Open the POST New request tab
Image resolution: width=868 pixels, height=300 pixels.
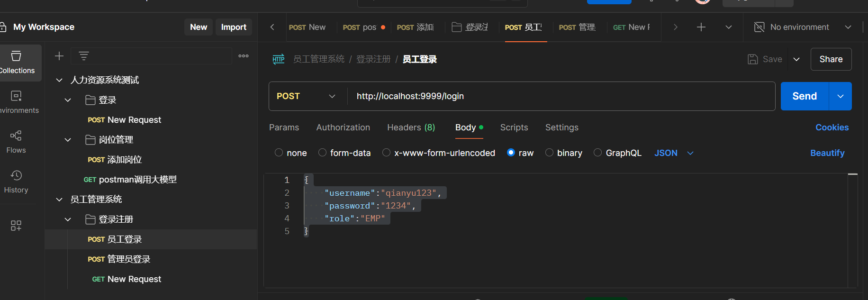coord(307,27)
